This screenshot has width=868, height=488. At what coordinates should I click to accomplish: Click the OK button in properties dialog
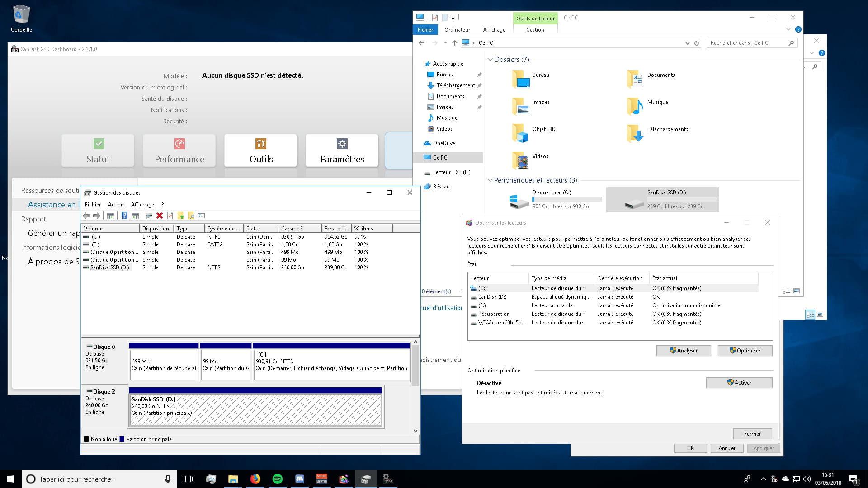[690, 448]
